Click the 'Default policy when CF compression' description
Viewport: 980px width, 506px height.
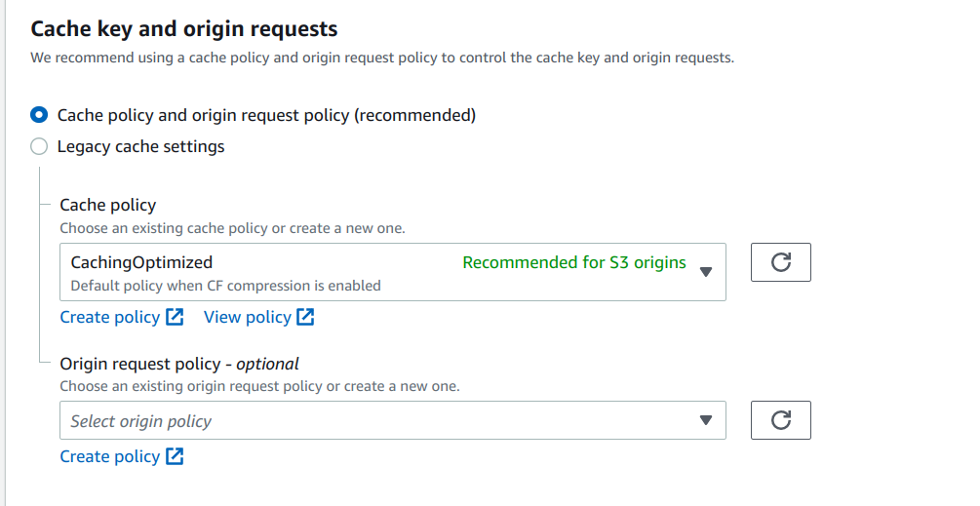[x=225, y=286]
